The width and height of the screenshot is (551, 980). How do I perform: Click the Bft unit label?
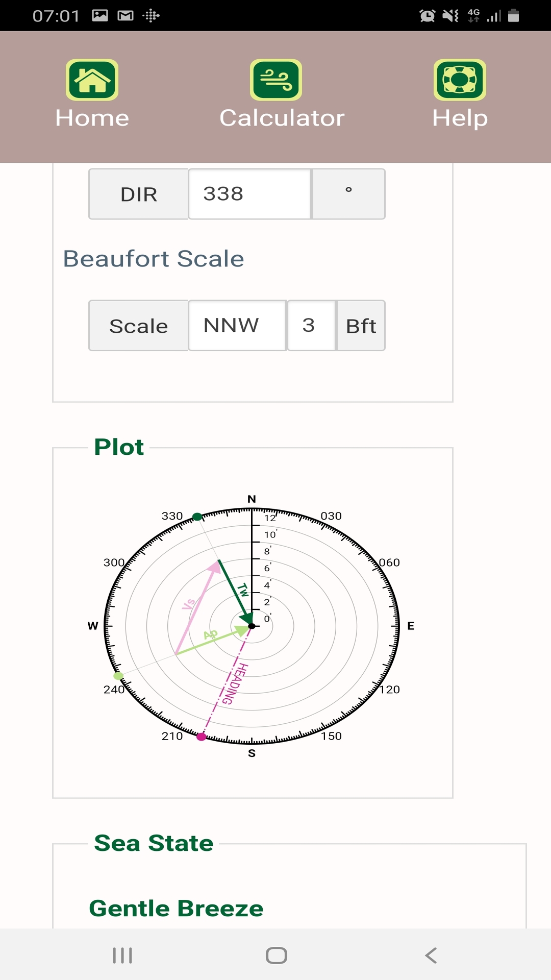coord(360,325)
